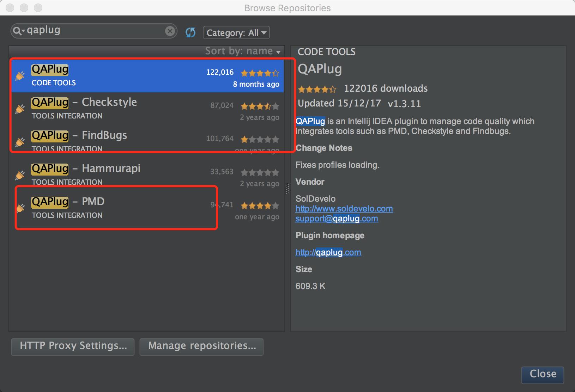Click the star rating of QAPlug - Hammurapi
The image size is (575, 392).
[x=260, y=172]
